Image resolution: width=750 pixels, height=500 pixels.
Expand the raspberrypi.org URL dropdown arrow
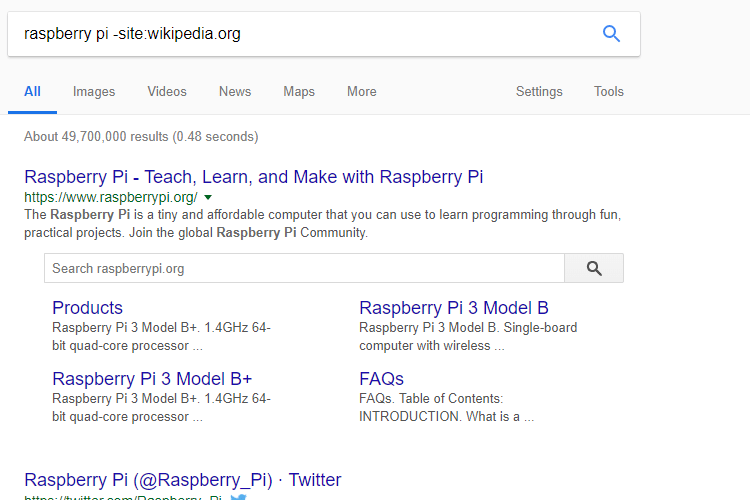(208, 197)
